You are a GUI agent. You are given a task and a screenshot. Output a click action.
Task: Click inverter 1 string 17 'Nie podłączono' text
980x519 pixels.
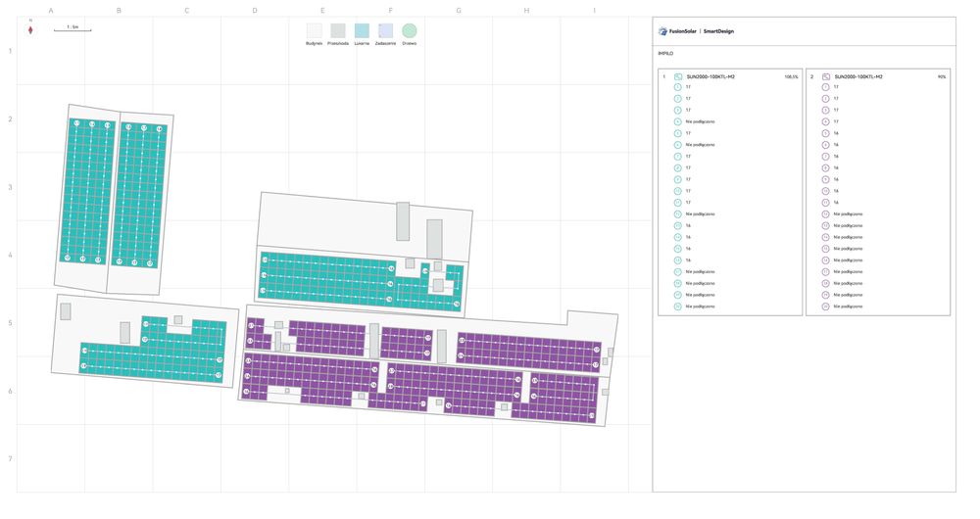(700, 272)
